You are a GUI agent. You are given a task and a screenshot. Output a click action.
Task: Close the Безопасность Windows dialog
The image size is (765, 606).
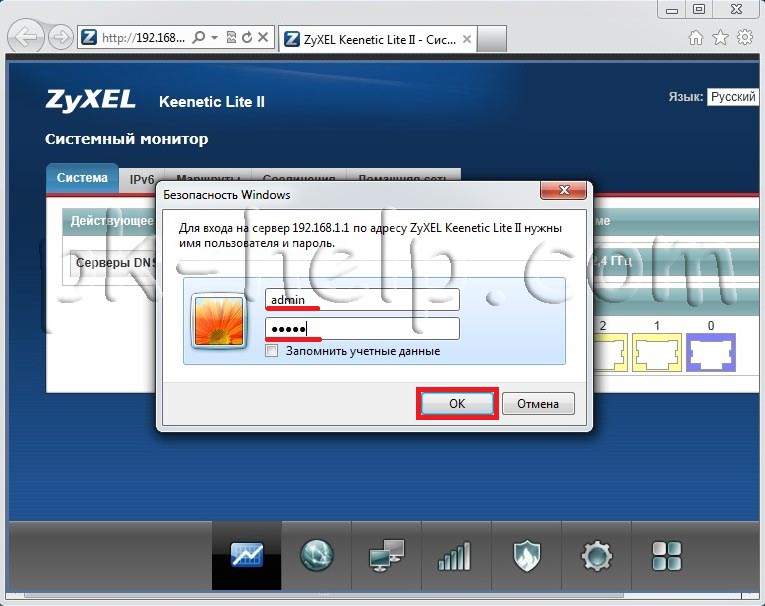(564, 190)
